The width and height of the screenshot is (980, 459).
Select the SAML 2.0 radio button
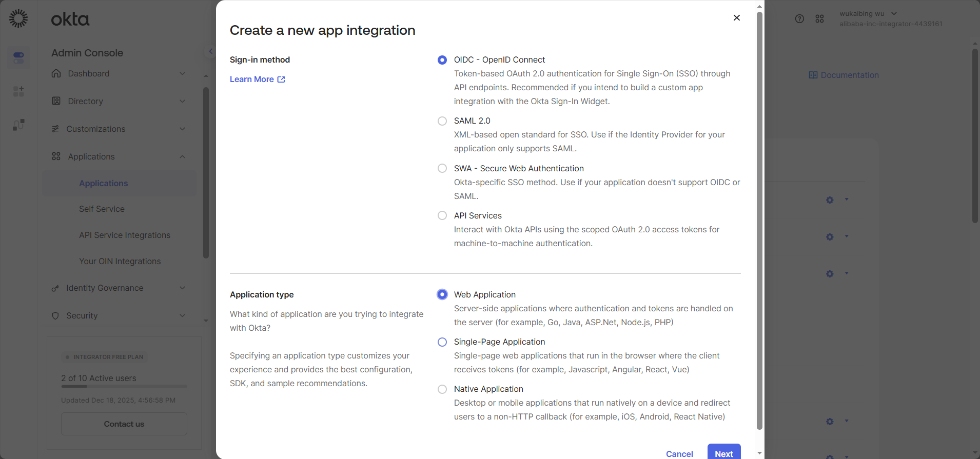tap(442, 121)
